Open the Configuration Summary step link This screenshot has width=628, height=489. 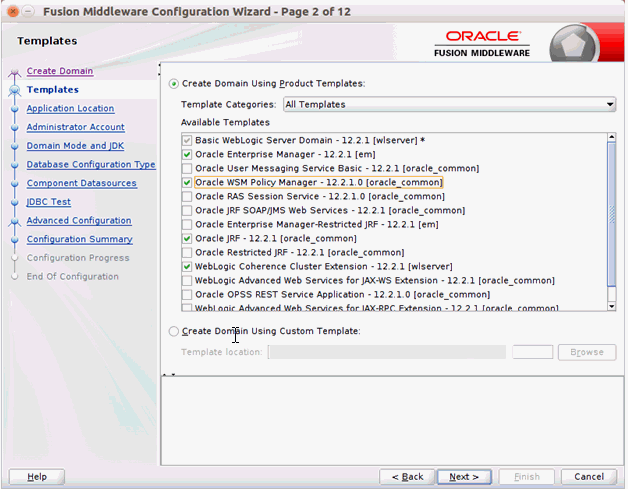click(80, 239)
